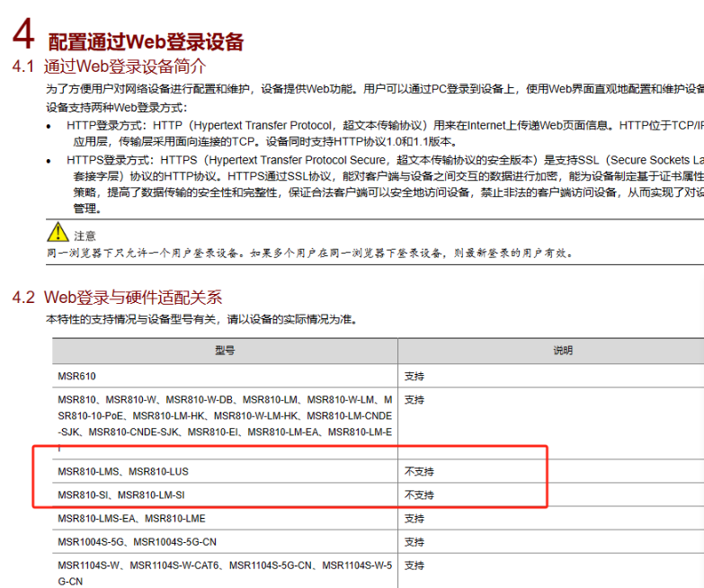Select the MSR610 table cell

coord(225,376)
